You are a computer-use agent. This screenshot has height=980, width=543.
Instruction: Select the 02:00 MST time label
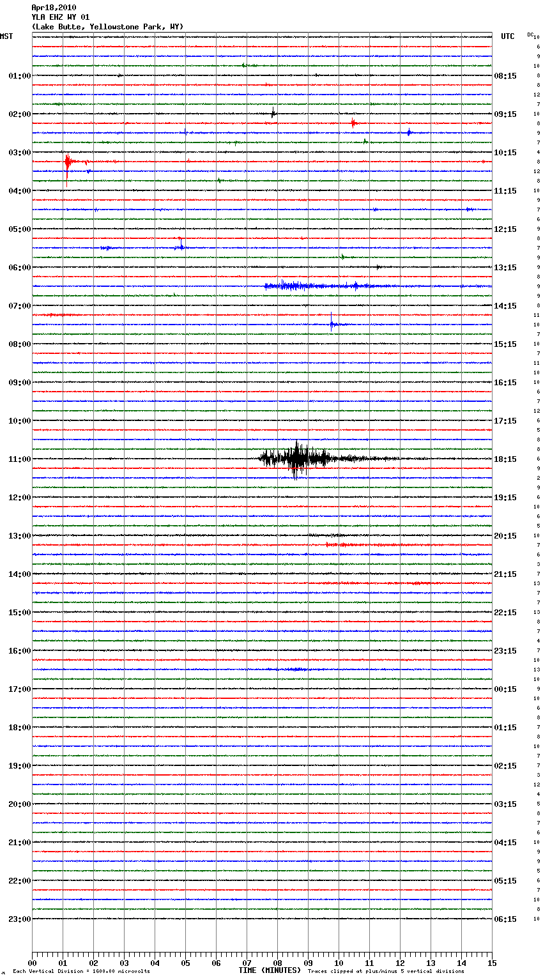click(20, 114)
